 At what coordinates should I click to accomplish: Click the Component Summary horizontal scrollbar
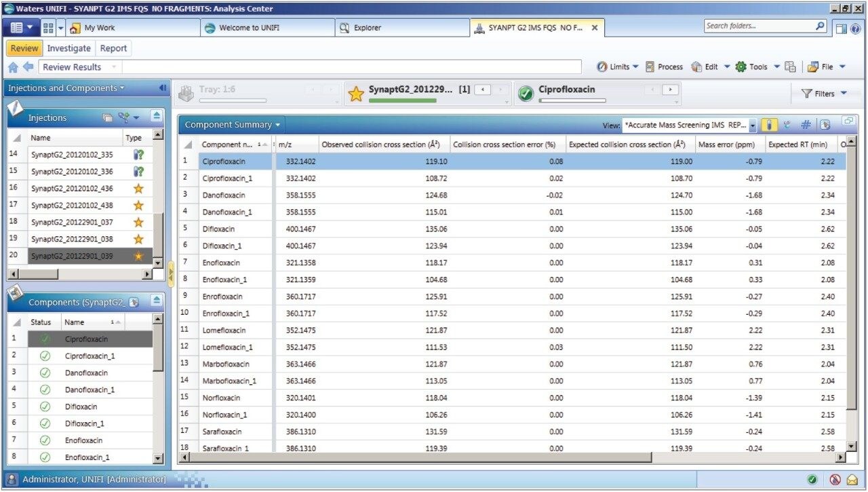click(x=513, y=458)
